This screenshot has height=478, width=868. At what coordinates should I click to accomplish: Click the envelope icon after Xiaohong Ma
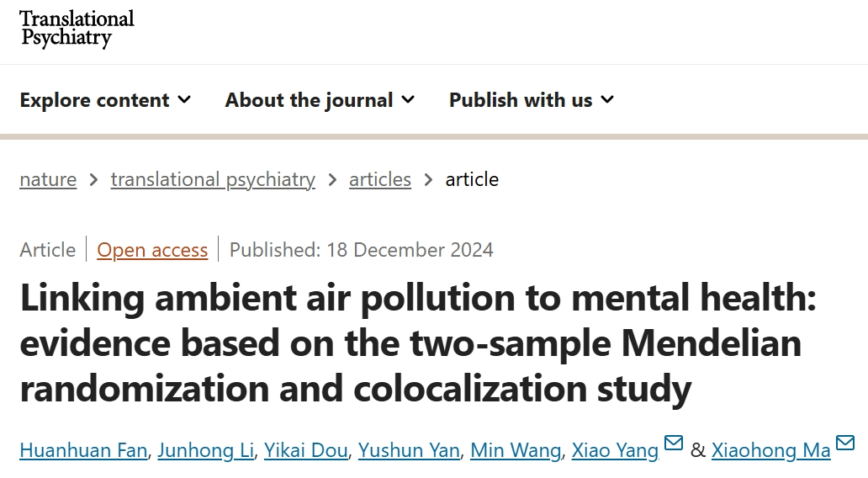[x=845, y=443]
